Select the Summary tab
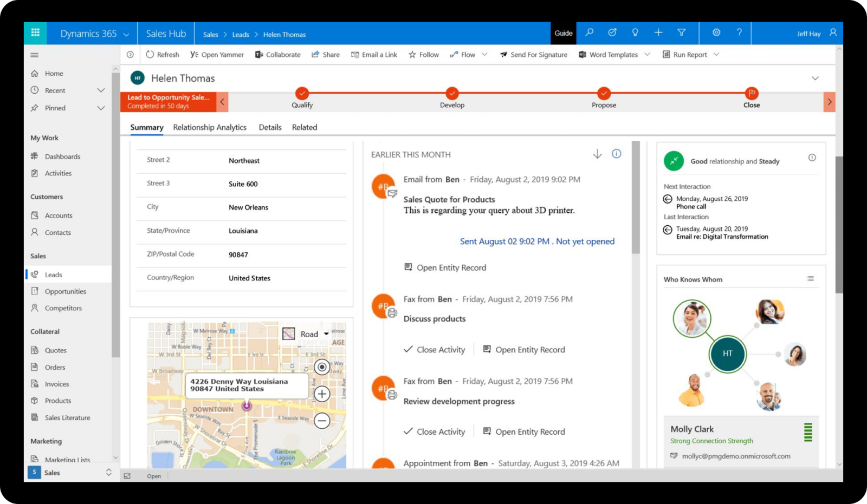 [147, 127]
